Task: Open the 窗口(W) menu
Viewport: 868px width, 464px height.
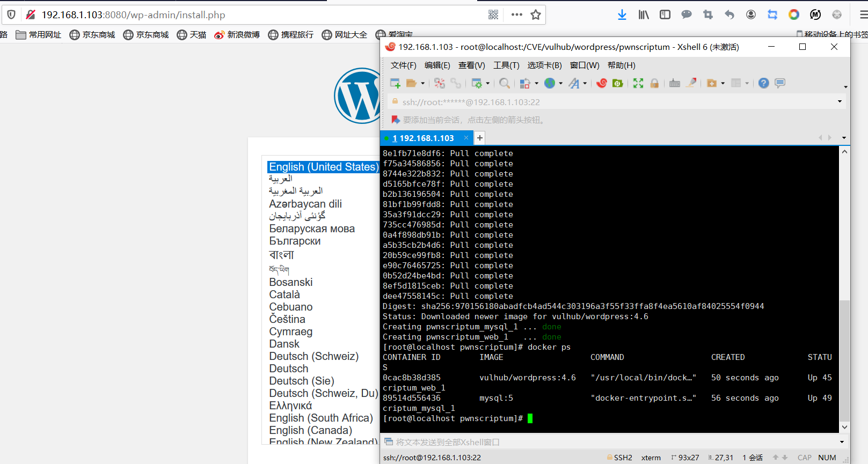Action: pyautogui.click(x=585, y=65)
